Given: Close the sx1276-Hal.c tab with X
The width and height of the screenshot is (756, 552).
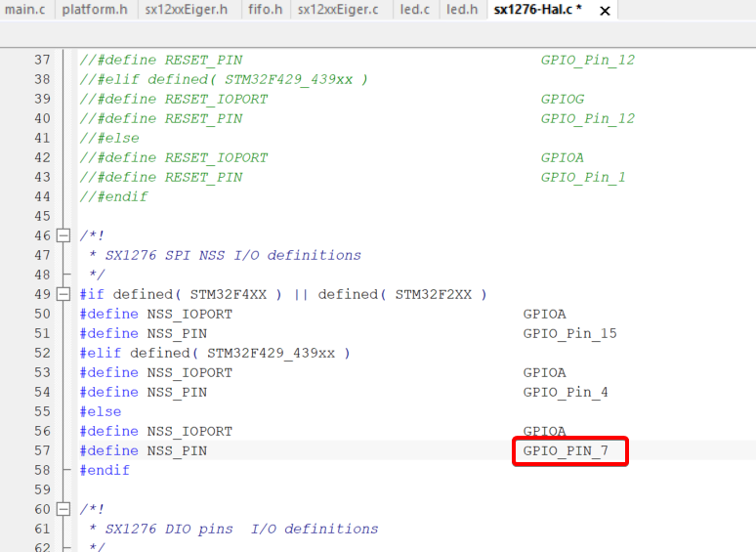Looking at the screenshot, I should pos(605,11).
